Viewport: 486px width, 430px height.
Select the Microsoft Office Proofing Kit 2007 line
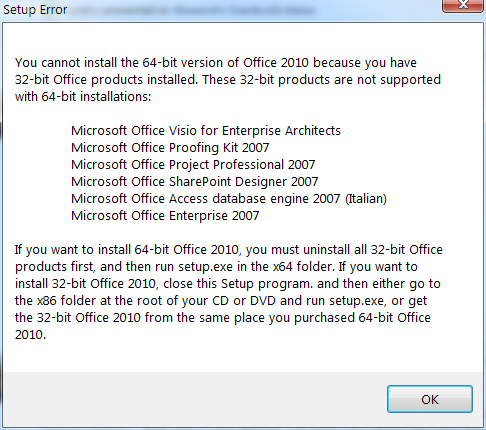(x=170, y=148)
